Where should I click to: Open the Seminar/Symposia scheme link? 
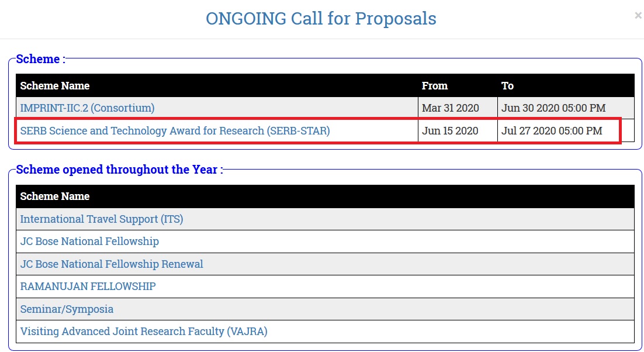click(67, 309)
